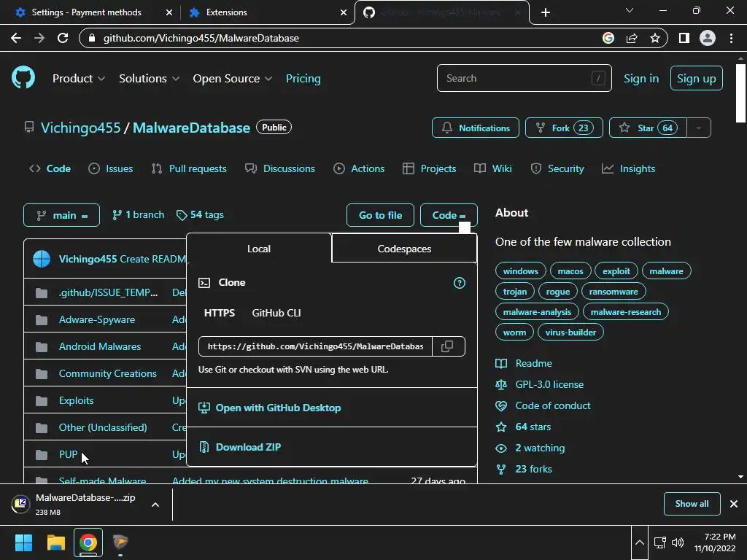The height and width of the screenshot is (560, 747).
Task: Open a new browser tab
Action: [x=546, y=12]
